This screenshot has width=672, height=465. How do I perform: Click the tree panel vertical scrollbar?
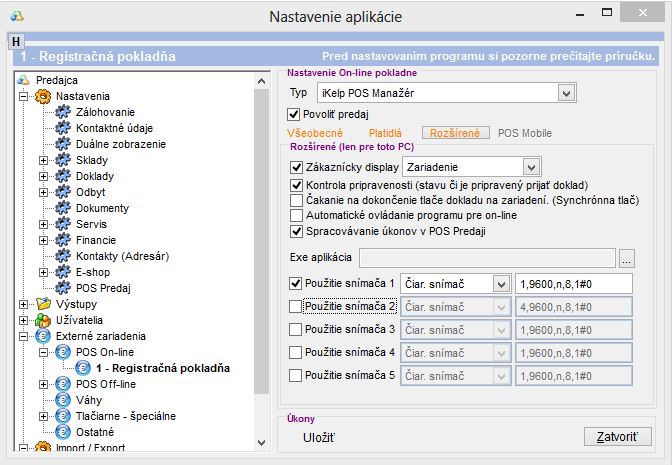[x=262, y=250]
